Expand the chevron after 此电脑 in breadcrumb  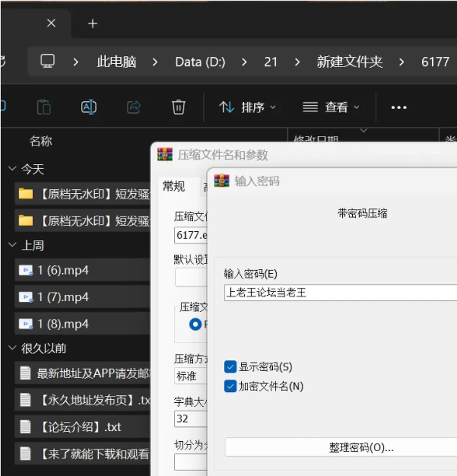155,62
